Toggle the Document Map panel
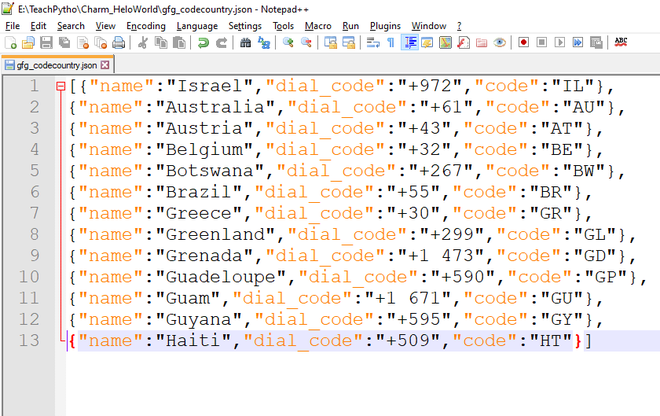Viewport: 660px width, 416px height. pos(445,43)
